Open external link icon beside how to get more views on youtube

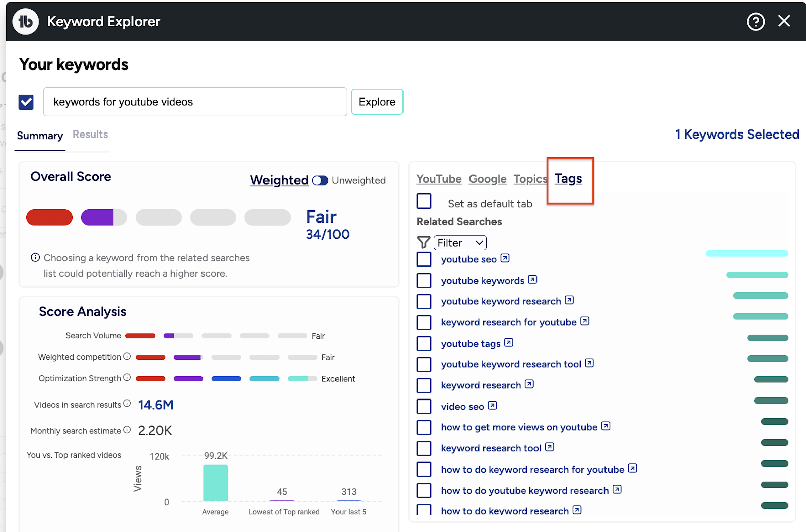[x=606, y=426]
